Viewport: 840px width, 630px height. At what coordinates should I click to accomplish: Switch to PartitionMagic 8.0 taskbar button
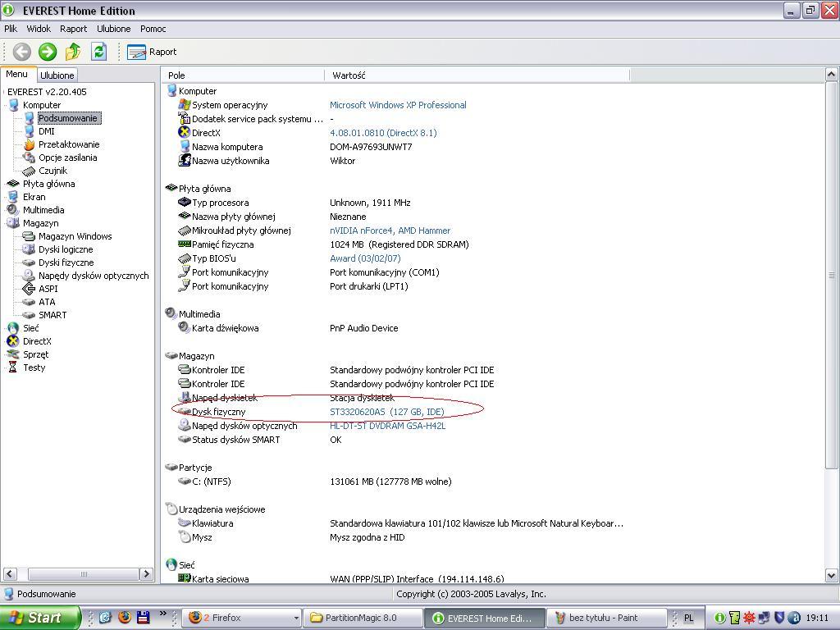[363, 618]
